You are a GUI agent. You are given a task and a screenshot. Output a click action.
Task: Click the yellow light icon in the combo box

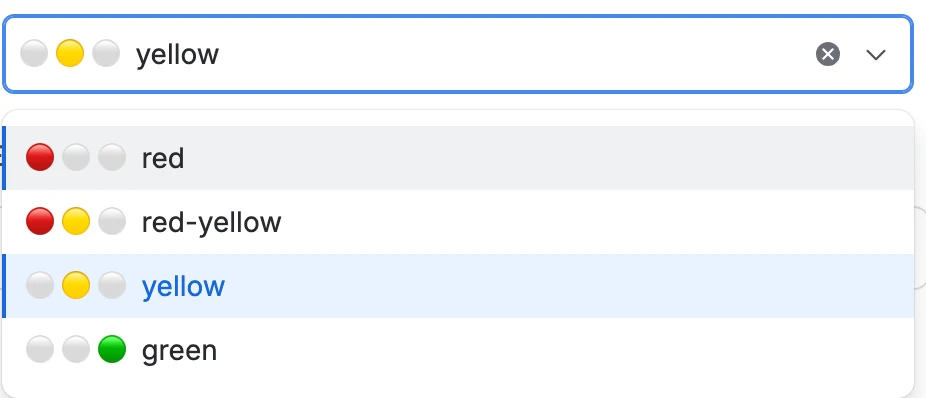[x=70, y=53]
